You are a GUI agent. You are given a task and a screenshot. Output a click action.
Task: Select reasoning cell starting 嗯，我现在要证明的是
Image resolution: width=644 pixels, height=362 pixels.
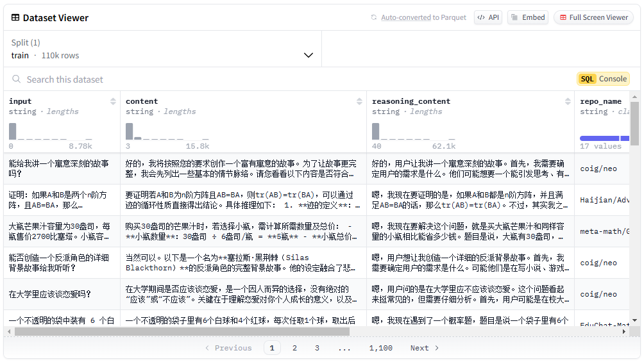[x=471, y=200]
